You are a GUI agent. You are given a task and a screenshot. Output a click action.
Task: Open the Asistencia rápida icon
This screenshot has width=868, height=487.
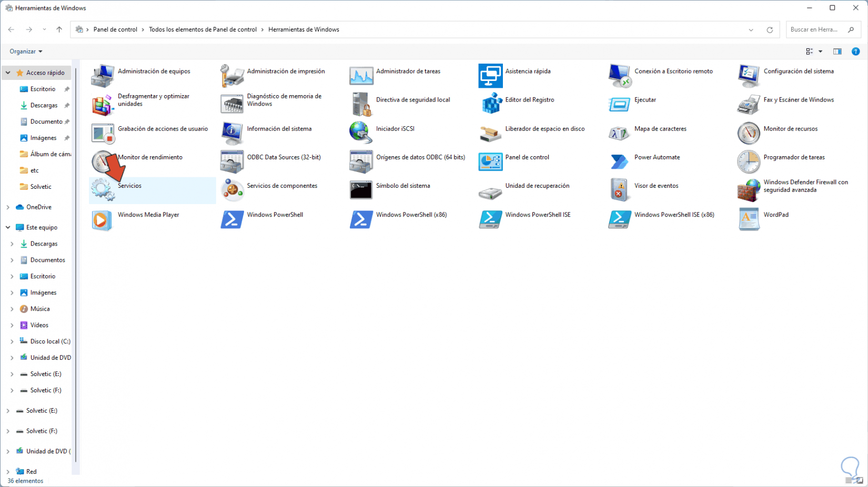pyautogui.click(x=490, y=76)
